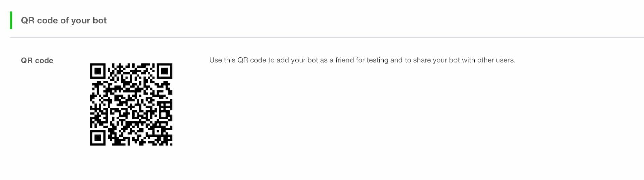Screen dimensions: 644x180
Task: Click the 'QR' letters in section heading
Action: coord(28,21)
